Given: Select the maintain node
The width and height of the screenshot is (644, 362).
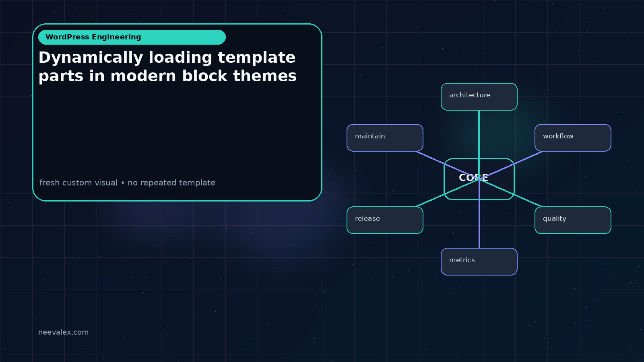Looking at the screenshot, I should (x=385, y=138).
